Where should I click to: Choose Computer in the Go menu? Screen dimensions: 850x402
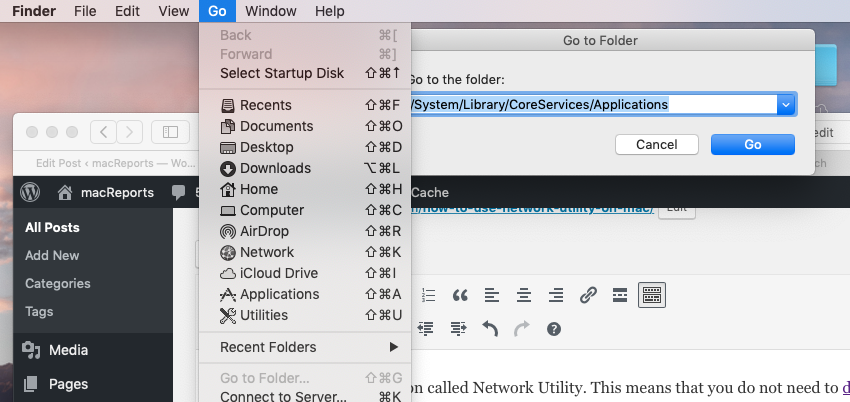click(305, 210)
